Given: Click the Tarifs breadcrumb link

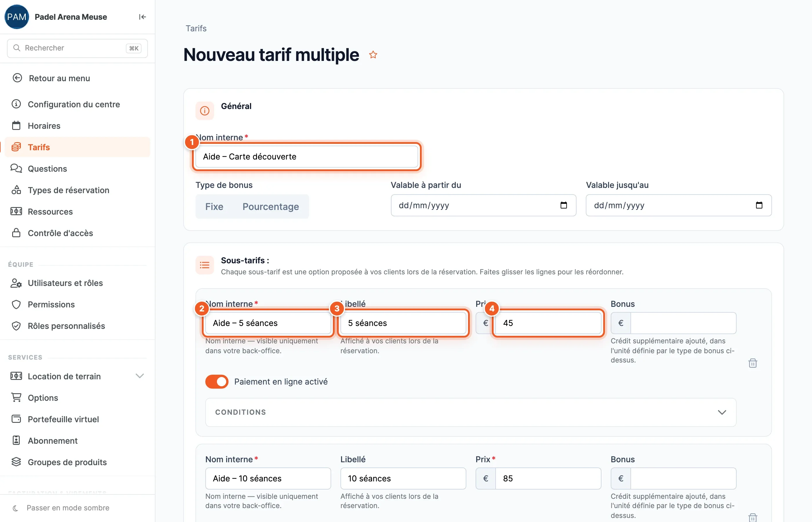Looking at the screenshot, I should click(x=196, y=28).
